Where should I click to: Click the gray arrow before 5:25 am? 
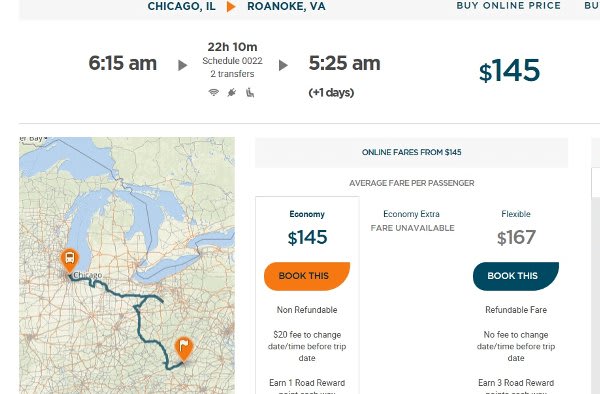pyautogui.click(x=283, y=65)
